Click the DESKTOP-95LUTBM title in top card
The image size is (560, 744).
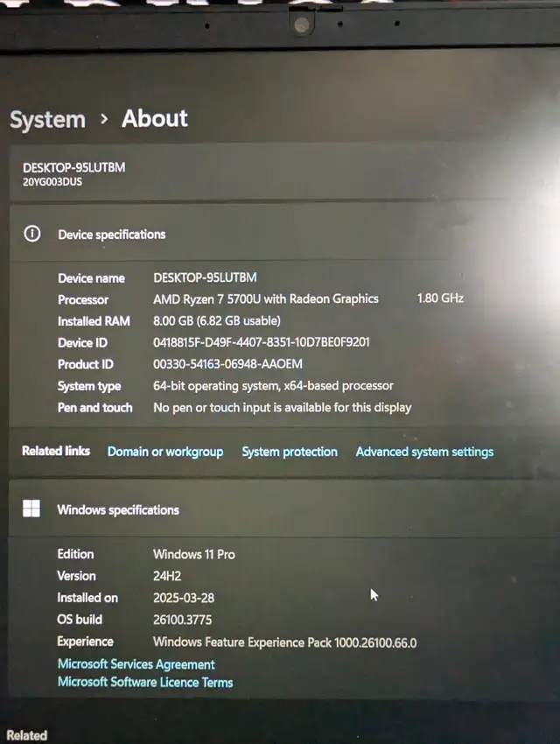click(74, 167)
